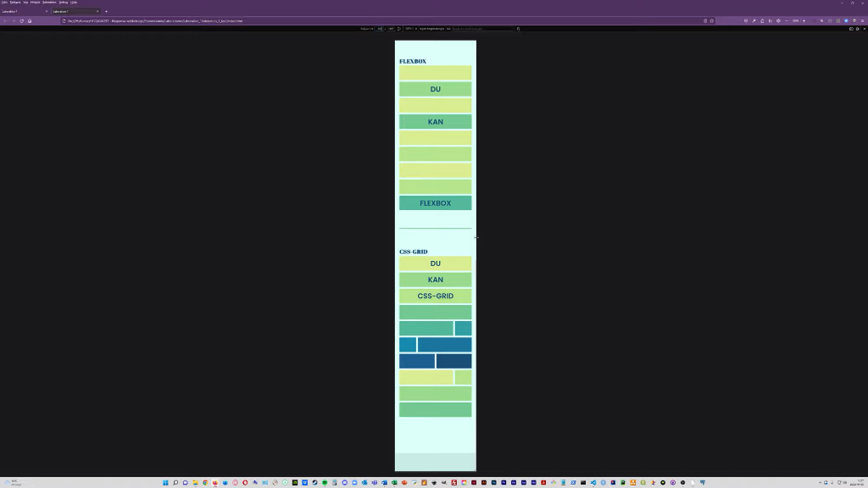Open the Windows Start menu

(x=165, y=482)
